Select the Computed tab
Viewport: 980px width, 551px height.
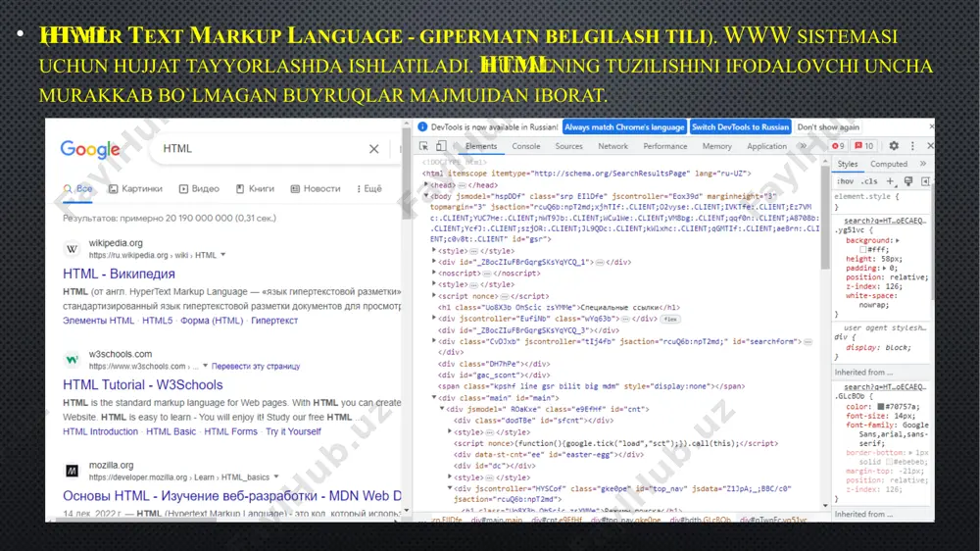tap(888, 164)
